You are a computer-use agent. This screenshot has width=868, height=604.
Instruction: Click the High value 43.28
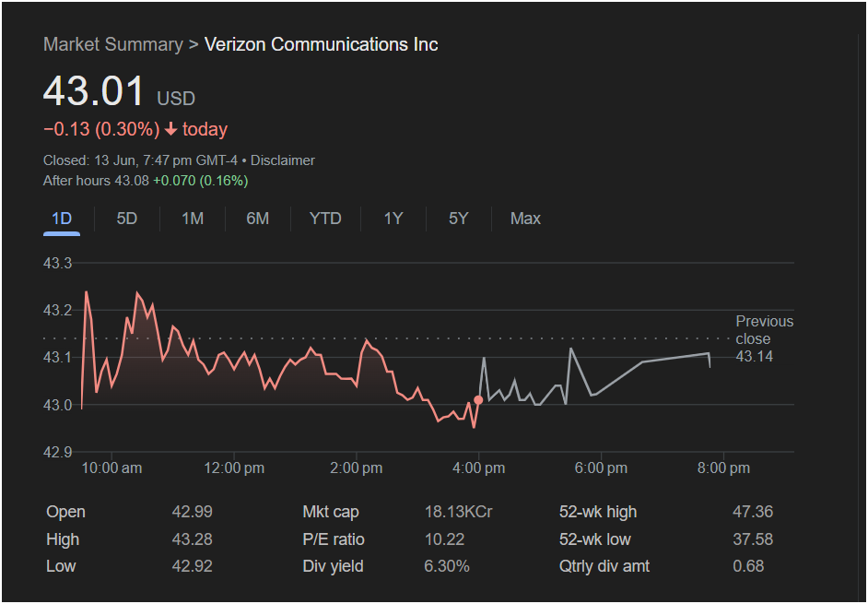point(192,539)
